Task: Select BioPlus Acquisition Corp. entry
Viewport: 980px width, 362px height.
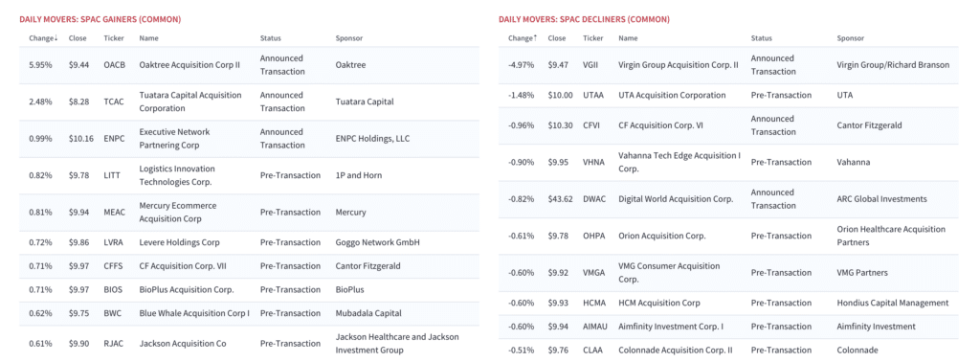Action: [x=249, y=290]
